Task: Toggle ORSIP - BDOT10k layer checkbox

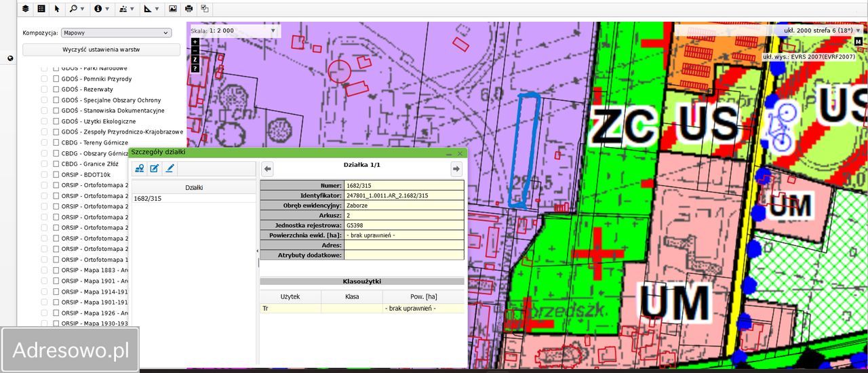Action: point(56,174)
